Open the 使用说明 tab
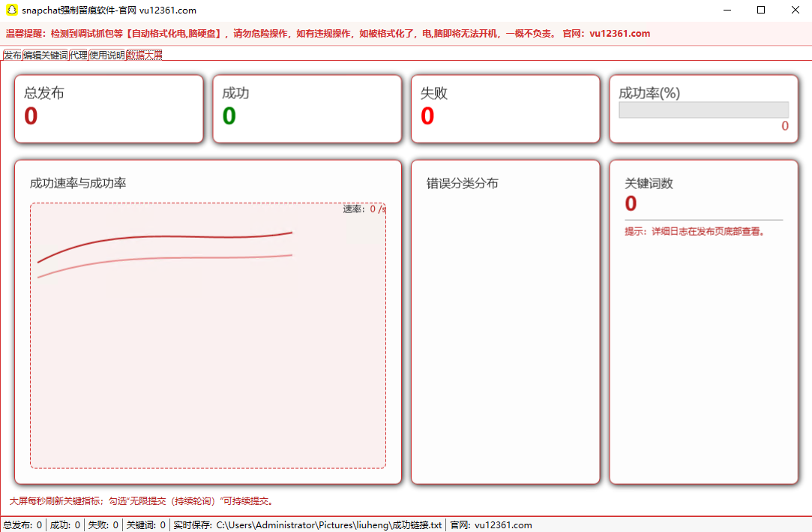This screenshot has height=532, width=812. (x=107, y=55)
